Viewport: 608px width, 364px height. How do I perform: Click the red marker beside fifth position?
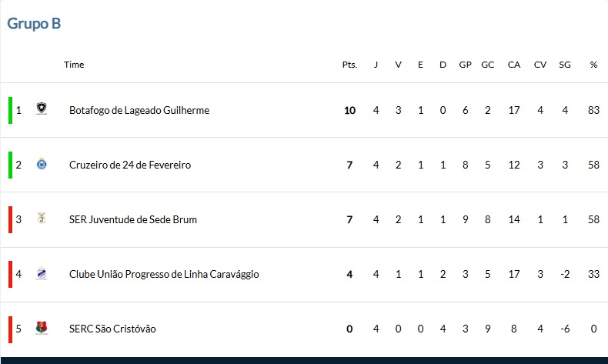point(11,329)
